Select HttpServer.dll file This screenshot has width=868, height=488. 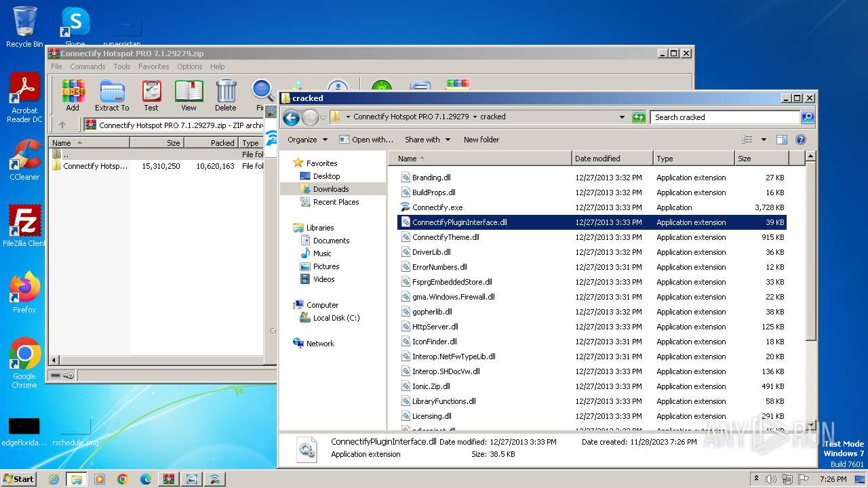[435, 327]
